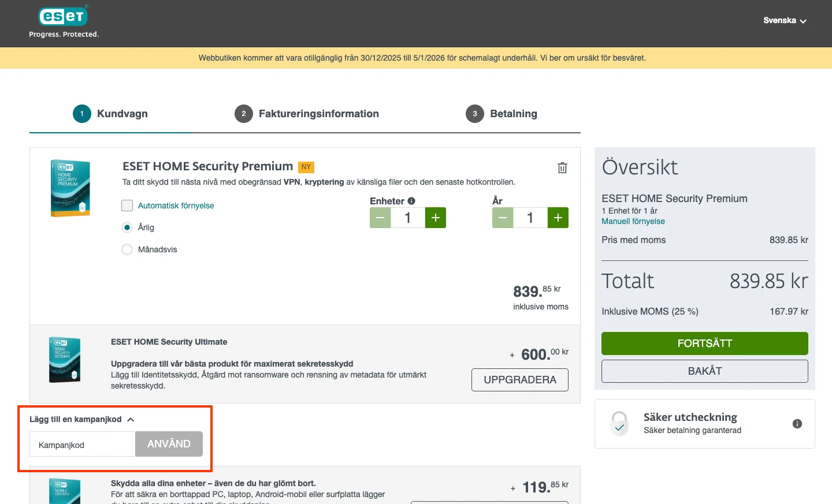Increase the Enheter quantity with plus button
The image size is (832, 504).
(x=436, y=218)
